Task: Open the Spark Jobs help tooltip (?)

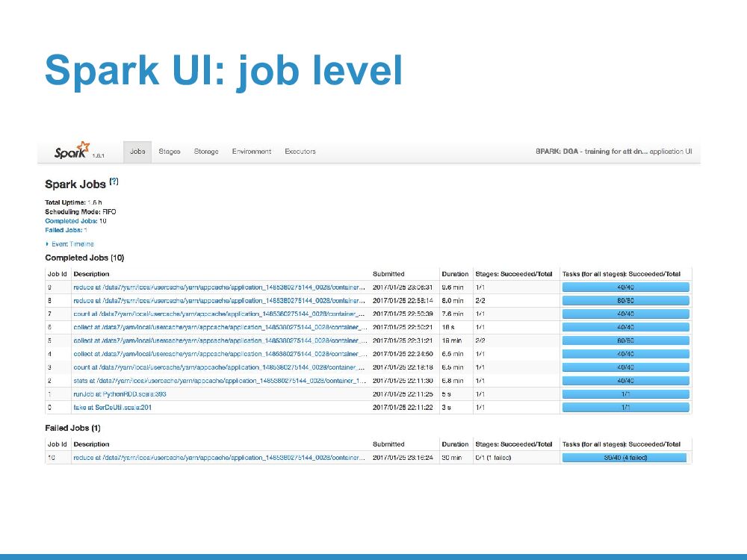Action: 114,181
